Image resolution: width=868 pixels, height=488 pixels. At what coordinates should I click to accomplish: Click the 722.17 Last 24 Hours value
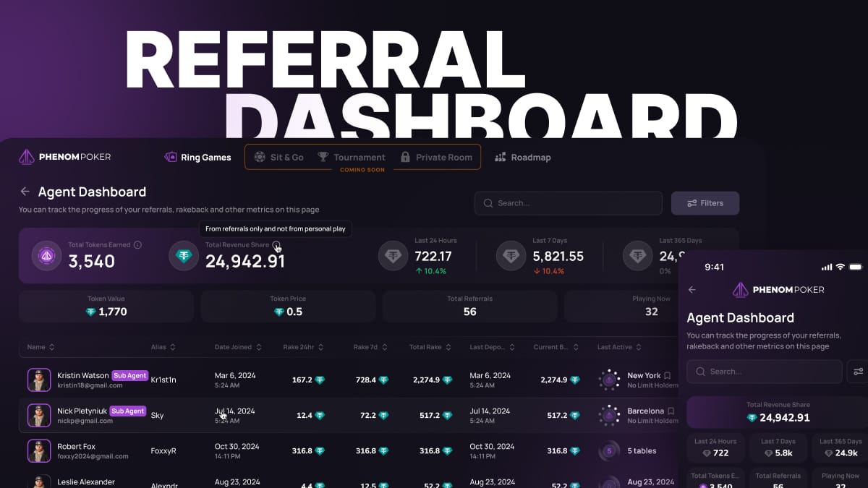pos(433,256)
